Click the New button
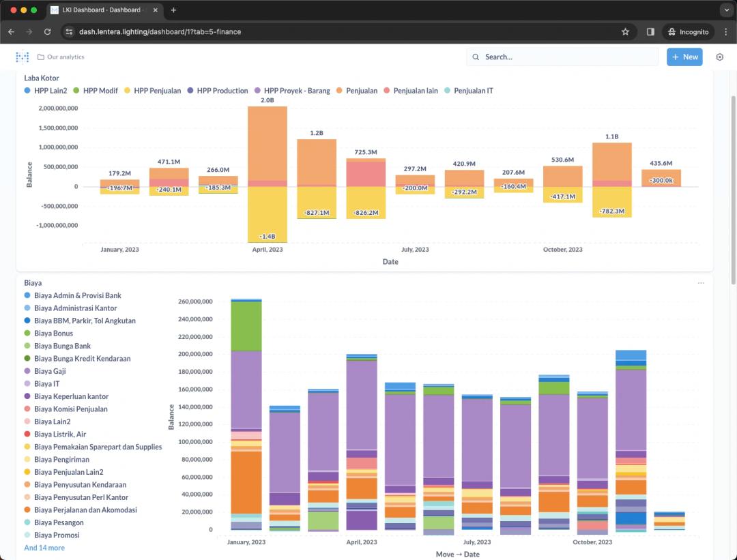 (x=684, y=57)
